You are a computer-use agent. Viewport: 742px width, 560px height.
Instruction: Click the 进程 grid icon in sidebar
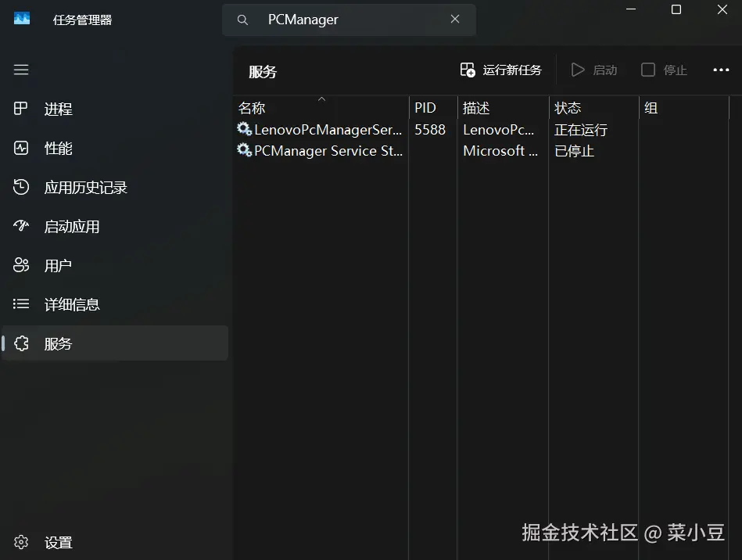coord(21,109)
